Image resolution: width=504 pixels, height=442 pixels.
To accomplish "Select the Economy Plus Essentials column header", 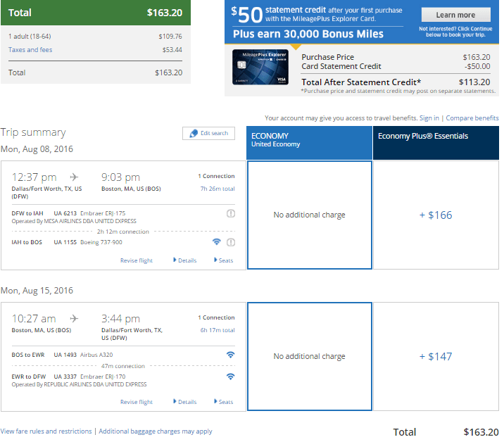I will coord(436,143).
